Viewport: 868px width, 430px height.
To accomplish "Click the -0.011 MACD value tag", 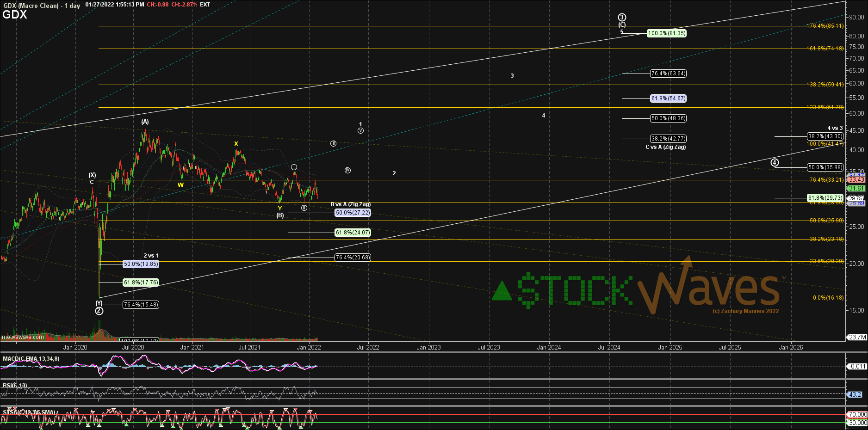I will (857, 366).
